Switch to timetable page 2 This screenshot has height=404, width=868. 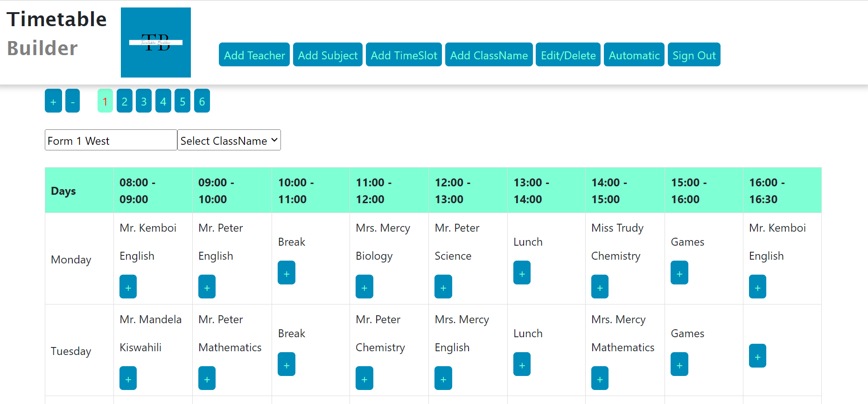point(125,101)
